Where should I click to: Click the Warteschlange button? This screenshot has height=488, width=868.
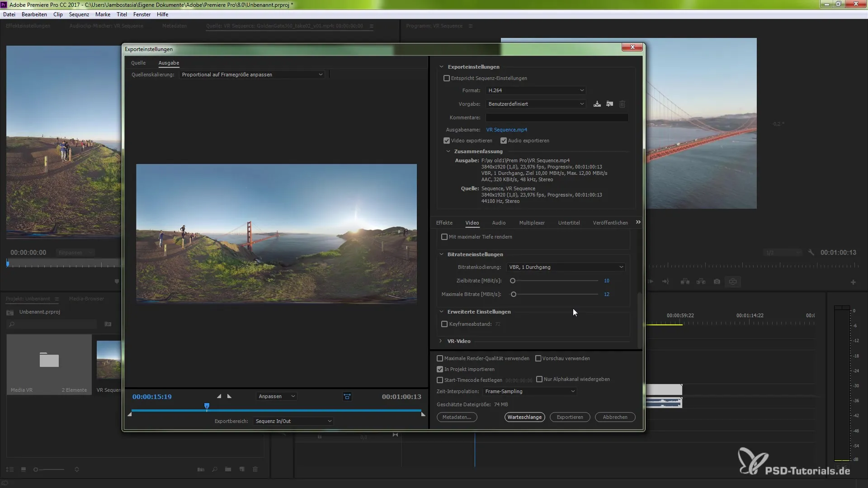524,417
